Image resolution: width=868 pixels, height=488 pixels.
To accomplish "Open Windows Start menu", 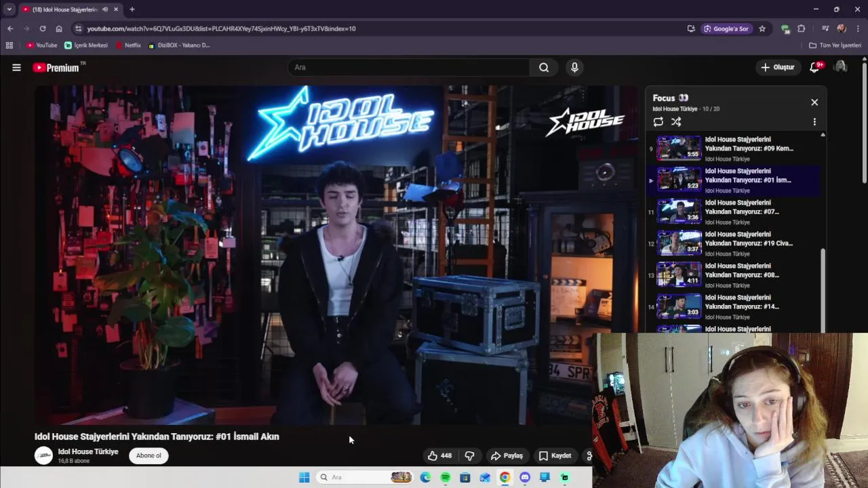I will click(x=304, y=477).
